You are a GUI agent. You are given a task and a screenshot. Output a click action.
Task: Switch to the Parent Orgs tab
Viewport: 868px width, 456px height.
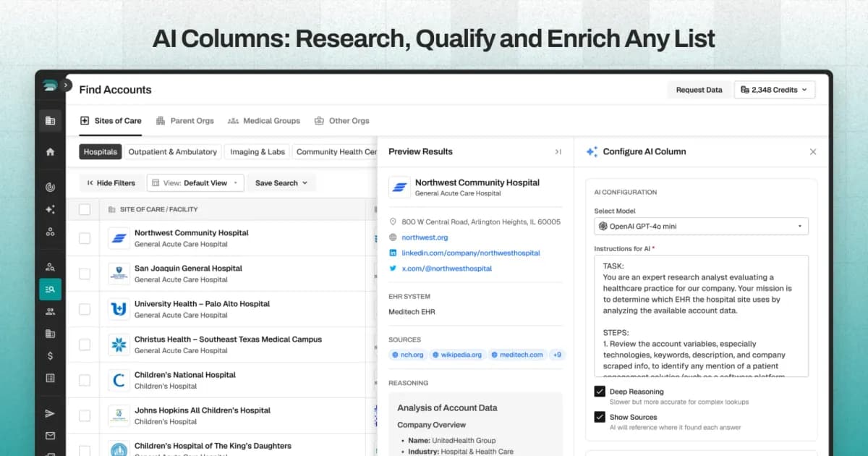click(185, 121)
